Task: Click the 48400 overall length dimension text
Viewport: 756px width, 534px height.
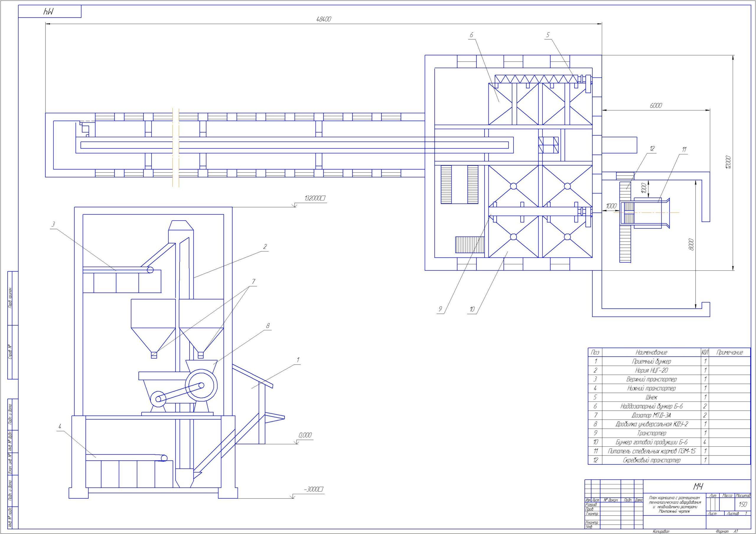Action: pyautogui.click(x=323, y=19)
